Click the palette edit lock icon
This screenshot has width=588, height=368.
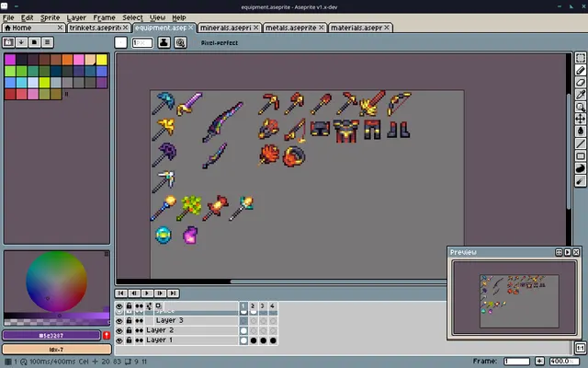pyautogui.click(x=8, y=42)
